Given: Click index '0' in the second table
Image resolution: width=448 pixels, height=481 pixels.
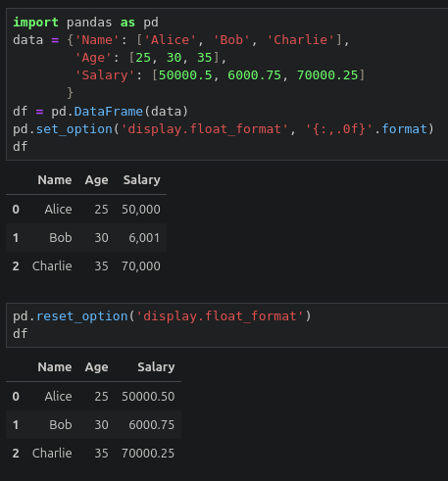Looking at the screenshot, I should pos(16,397).
